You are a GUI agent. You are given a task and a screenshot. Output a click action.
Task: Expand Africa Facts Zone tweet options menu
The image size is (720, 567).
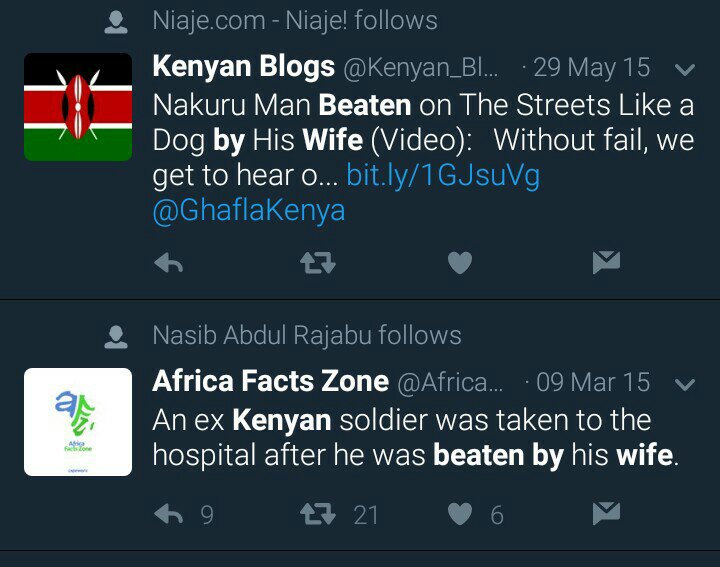[685, 384]
